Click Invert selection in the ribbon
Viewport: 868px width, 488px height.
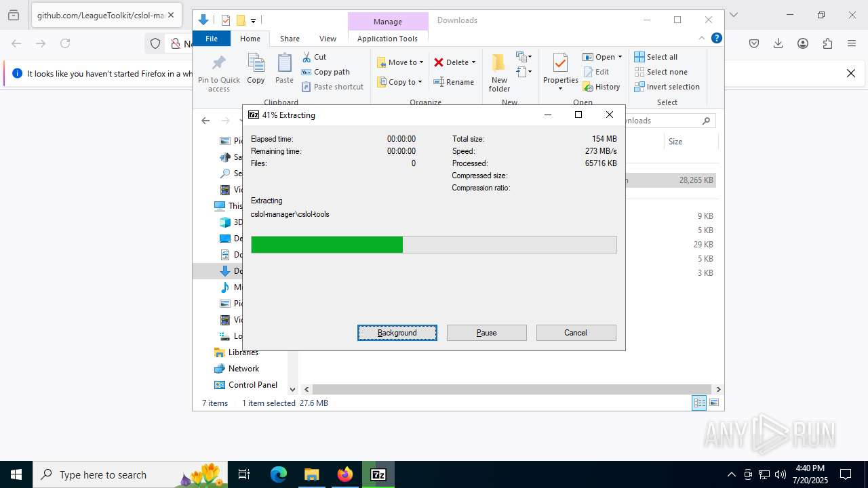coord(667,87)
